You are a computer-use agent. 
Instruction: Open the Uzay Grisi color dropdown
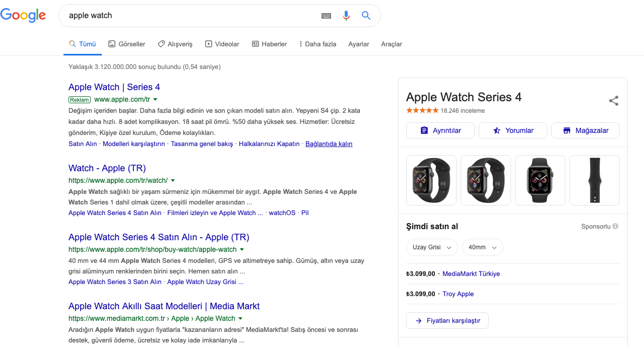point(432,247)
